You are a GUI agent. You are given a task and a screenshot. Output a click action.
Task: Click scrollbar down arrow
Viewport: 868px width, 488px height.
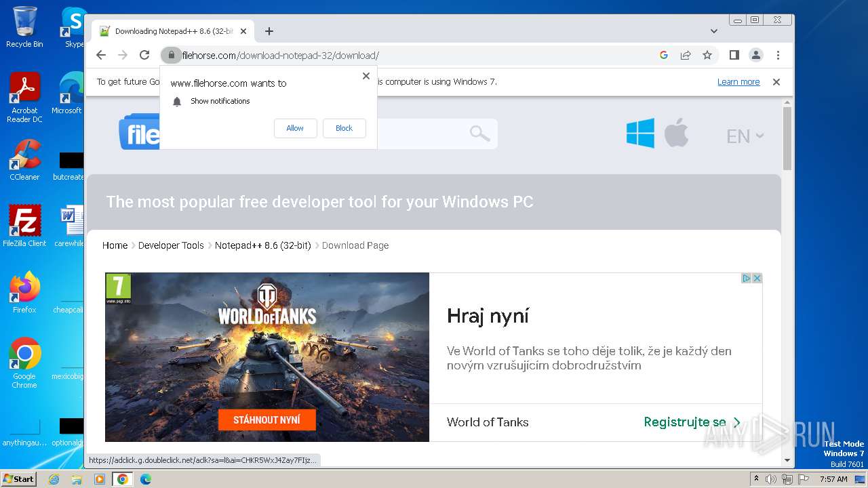point(787,460)
